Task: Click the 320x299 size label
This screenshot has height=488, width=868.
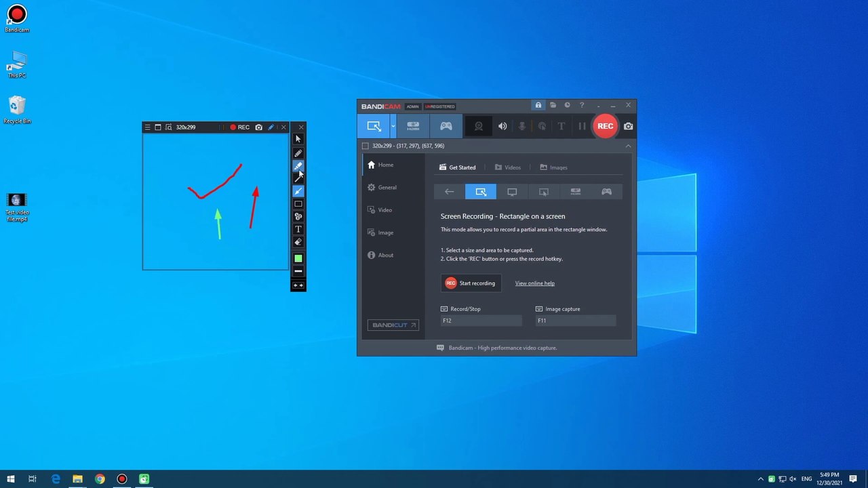Action: [186, 127]
